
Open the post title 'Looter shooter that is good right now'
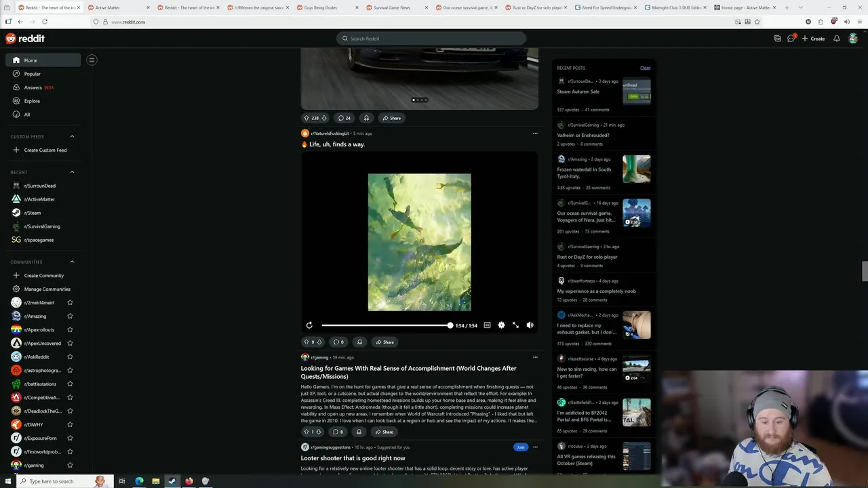[x=353, y=458]
